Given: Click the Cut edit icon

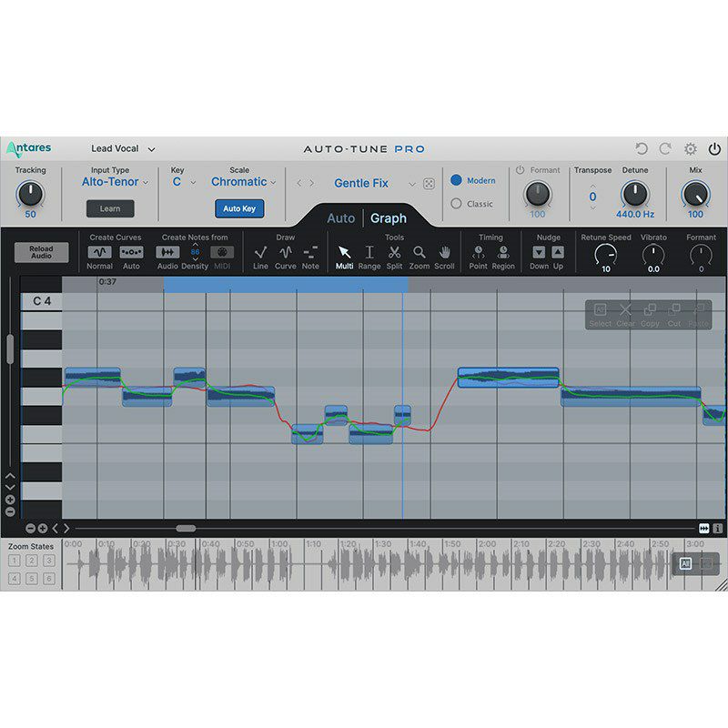Looking at the screenshot, I should (674, 309).
